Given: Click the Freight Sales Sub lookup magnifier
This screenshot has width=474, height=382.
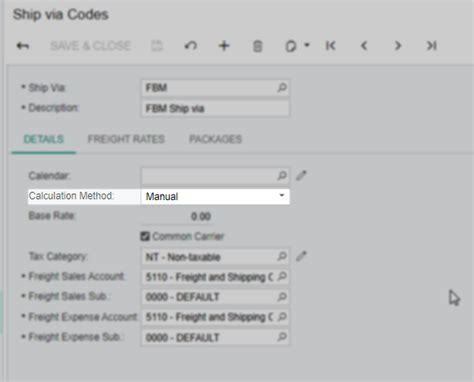Looking at the screenshot, I should click(282, 296).
